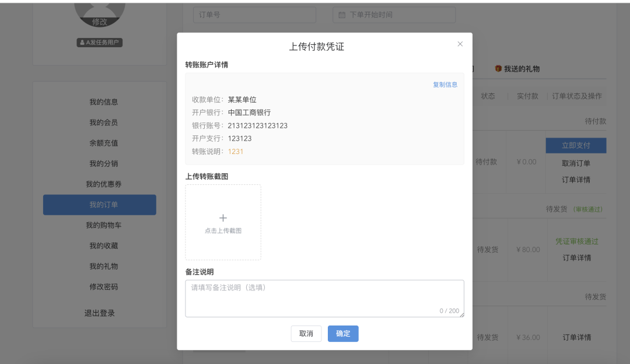The image size is (630, 364).
Task: Open 我的信息 in the sidebar
Action: coord(104,102)
